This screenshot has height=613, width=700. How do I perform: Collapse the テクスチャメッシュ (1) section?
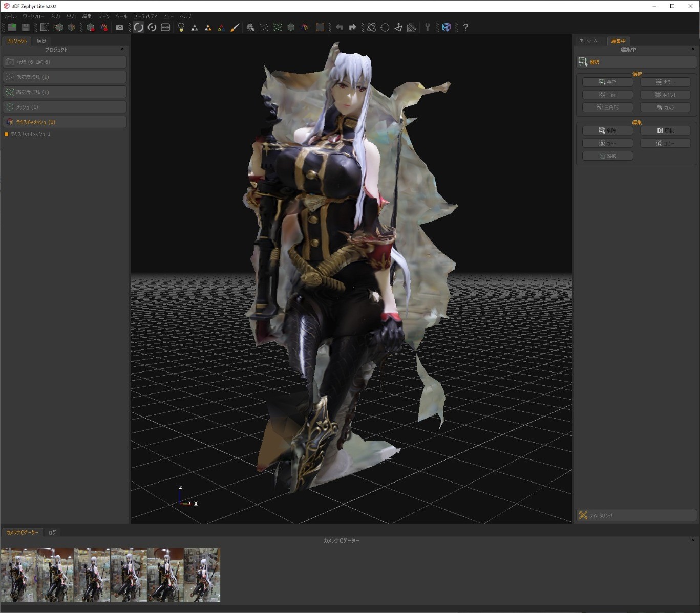tap(65, 122)
